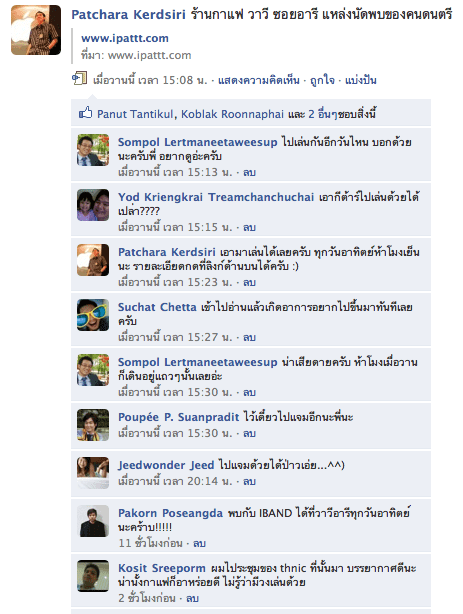
Task: Click Poupée P. Suanpradit's avatar
Action: coord(93,425)
